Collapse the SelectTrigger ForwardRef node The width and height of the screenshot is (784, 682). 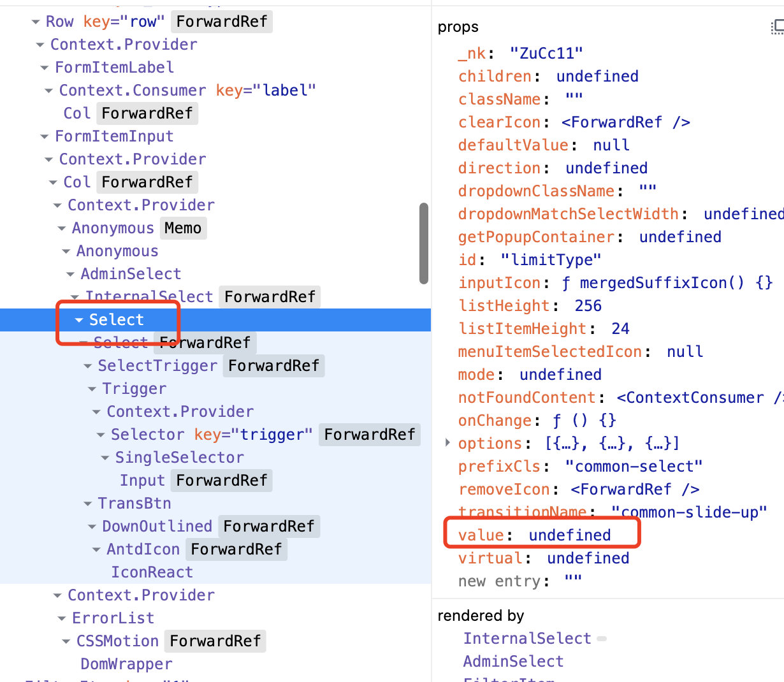[88, 365]
